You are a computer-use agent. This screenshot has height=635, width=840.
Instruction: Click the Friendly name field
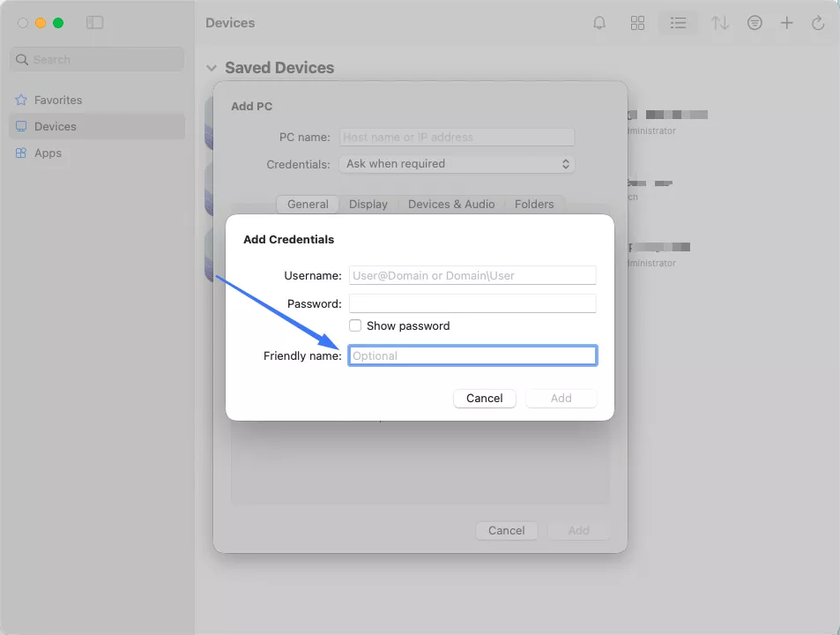click(472, 355)
